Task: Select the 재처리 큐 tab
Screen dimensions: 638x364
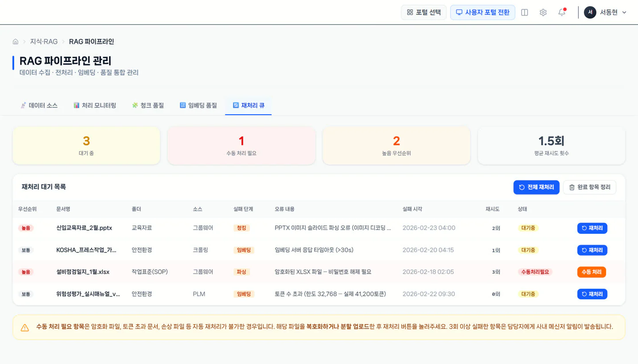Action: coord(248,105)
